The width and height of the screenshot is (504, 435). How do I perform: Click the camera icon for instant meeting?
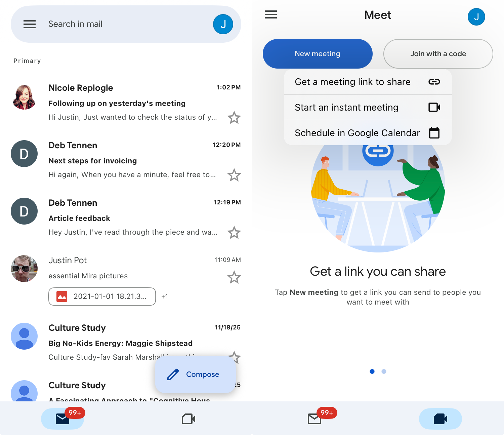(x=434, y=107)
